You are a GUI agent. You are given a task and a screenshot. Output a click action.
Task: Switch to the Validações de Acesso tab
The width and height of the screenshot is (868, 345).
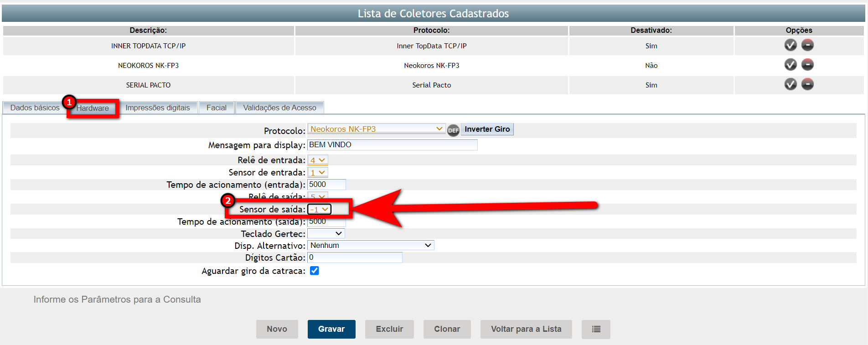(x=279, y=108)
